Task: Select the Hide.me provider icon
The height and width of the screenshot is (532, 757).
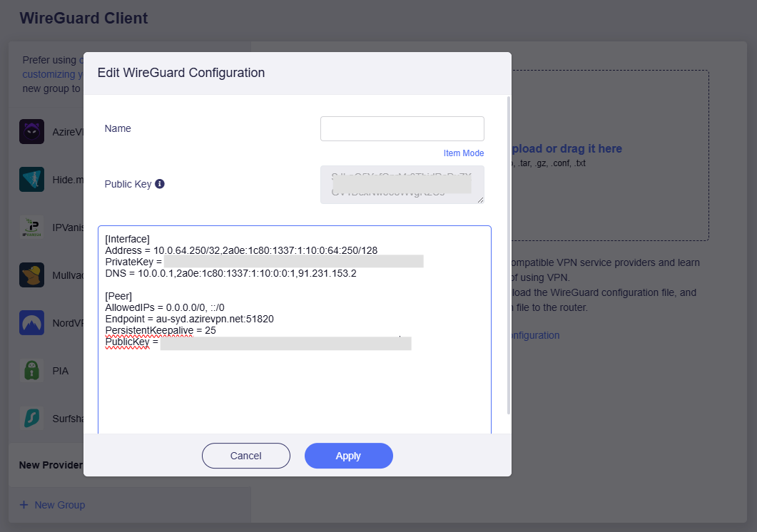Action: tap(32, 180)
